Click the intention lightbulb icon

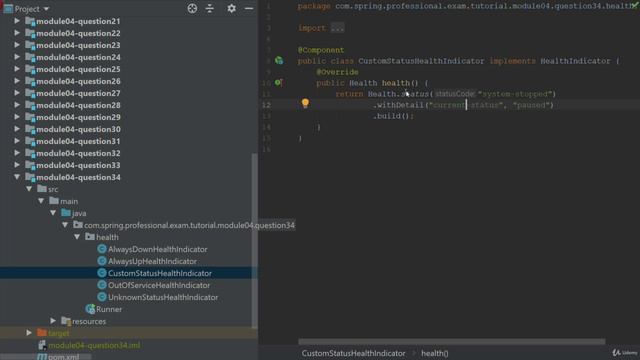305,103
